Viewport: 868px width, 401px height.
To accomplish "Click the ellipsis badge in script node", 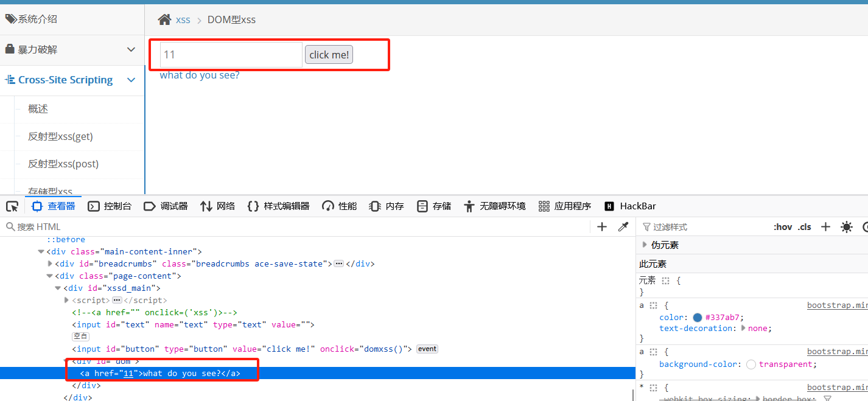I will (117, 301).
